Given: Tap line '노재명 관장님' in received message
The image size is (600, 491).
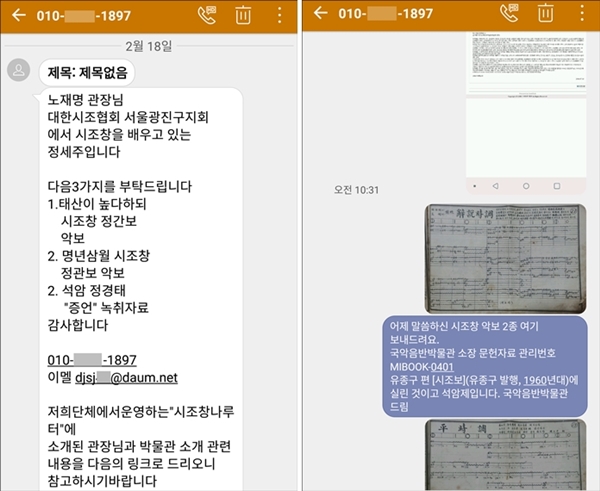Looking at the screenshot, I should tap(85, 100).
